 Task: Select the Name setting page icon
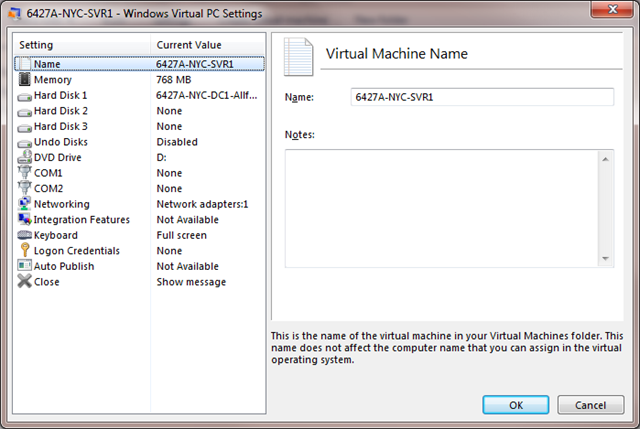coord(24,64)
